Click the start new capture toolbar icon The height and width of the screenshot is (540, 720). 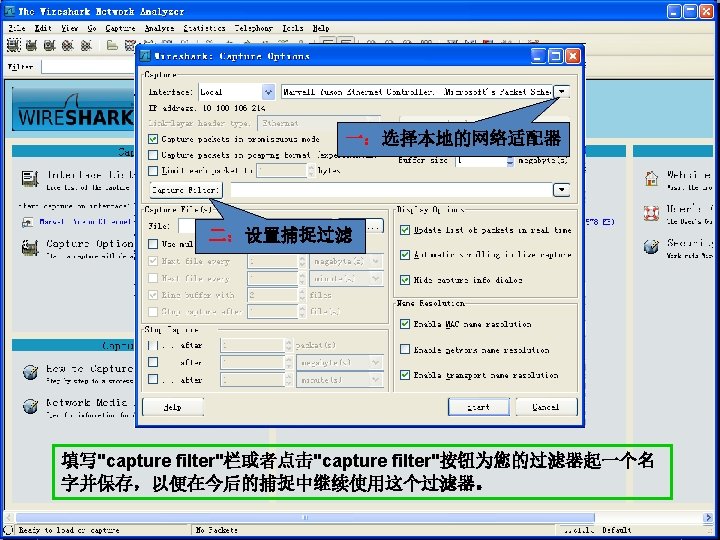tap(50, 45)
